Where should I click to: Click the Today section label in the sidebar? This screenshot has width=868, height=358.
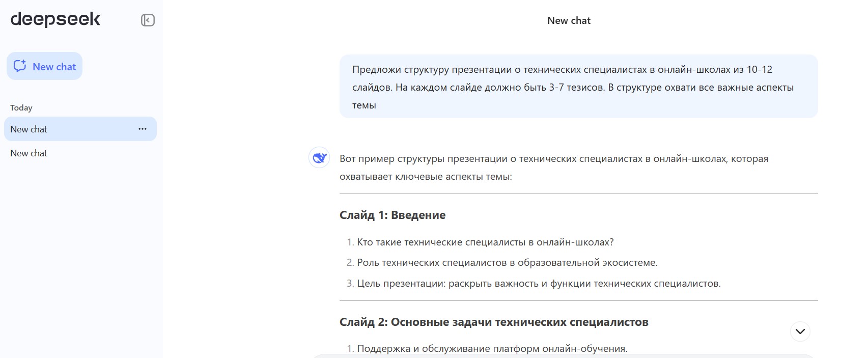point(21,108)
